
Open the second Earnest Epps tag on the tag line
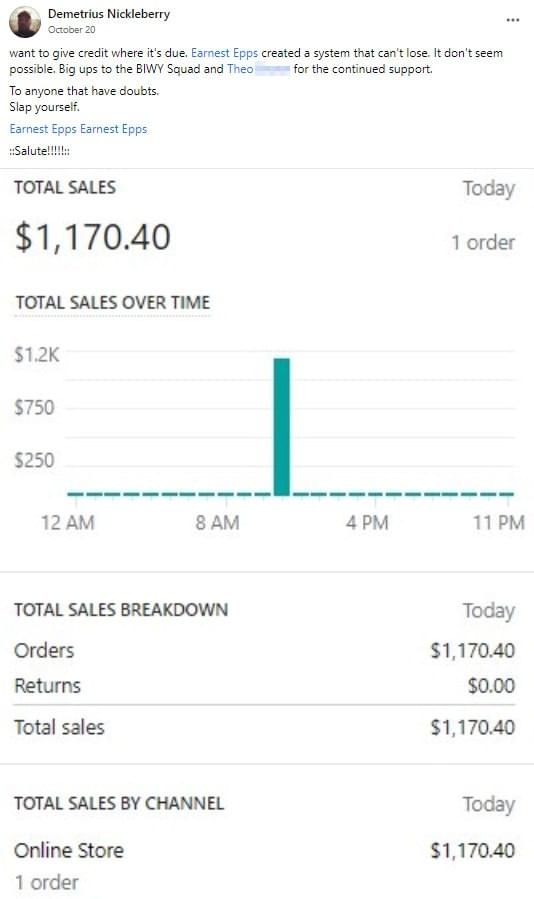tap(114, 129)
